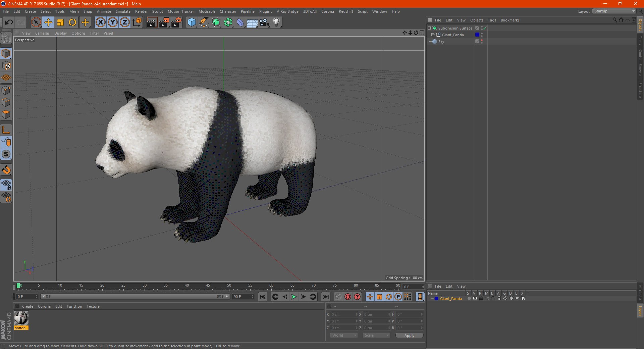
Task: Open the Render menu
Action: click(x=141, y=11)
